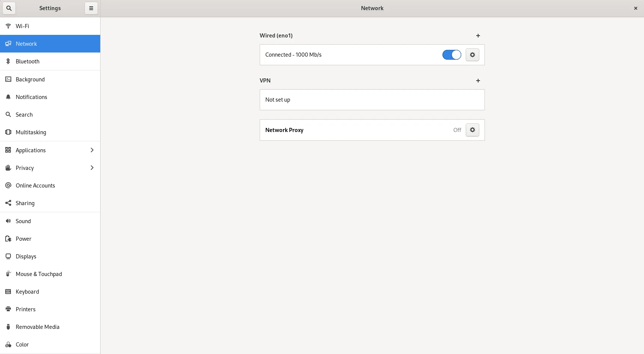This screenshot has height=354, width=644.
Task: Select the Keyboard panel
Action: [x=50, y=292]
